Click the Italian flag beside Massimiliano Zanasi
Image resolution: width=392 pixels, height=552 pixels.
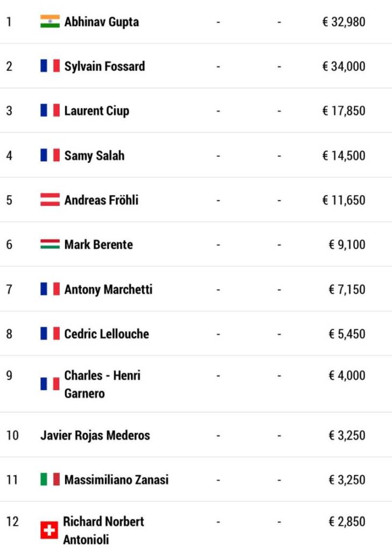point(50,479)
